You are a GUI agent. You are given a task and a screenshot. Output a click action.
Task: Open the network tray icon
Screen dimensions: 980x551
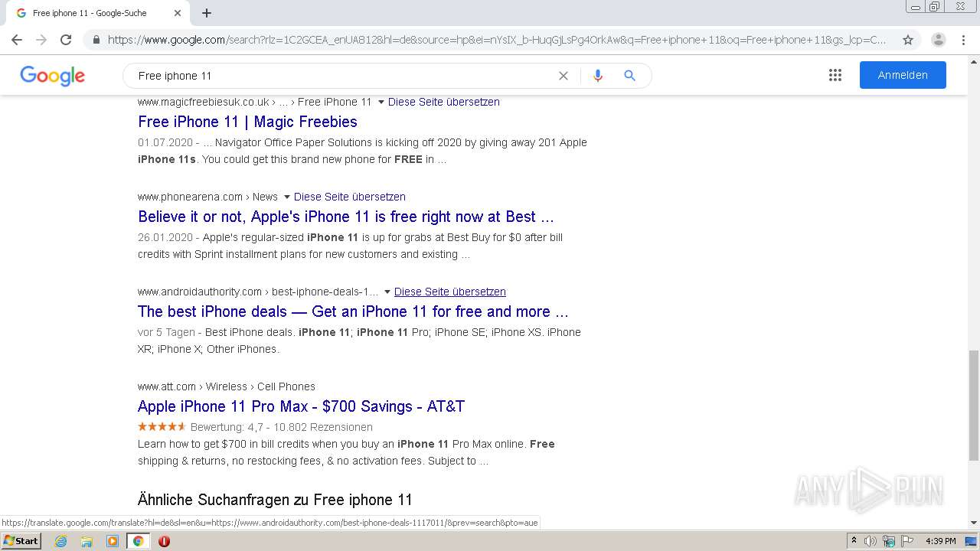coord(888,541)
